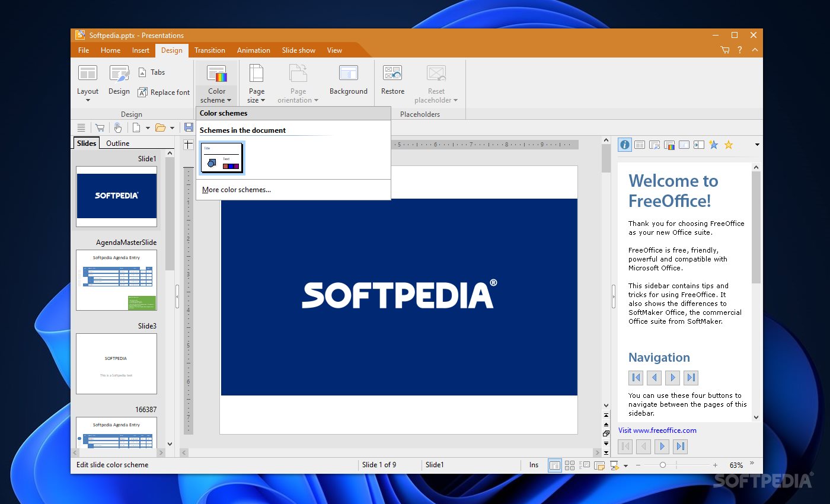
Task: Collapse the ribbon with the chevron
Action: (755, 50)
